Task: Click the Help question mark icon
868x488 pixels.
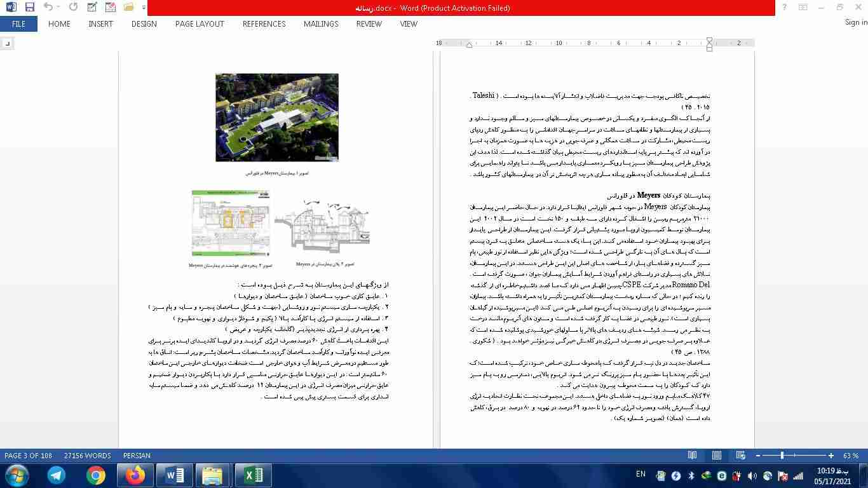Action: [x=785, y=8]
